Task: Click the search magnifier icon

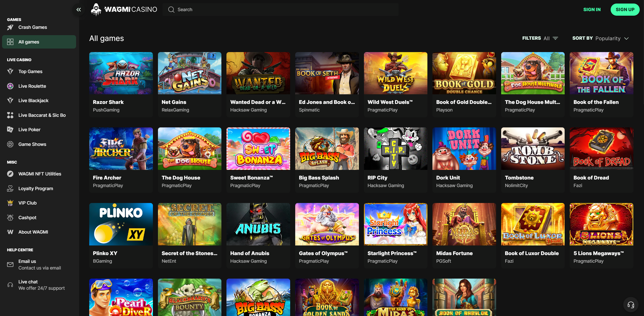Action: click(x=171, y=10)
